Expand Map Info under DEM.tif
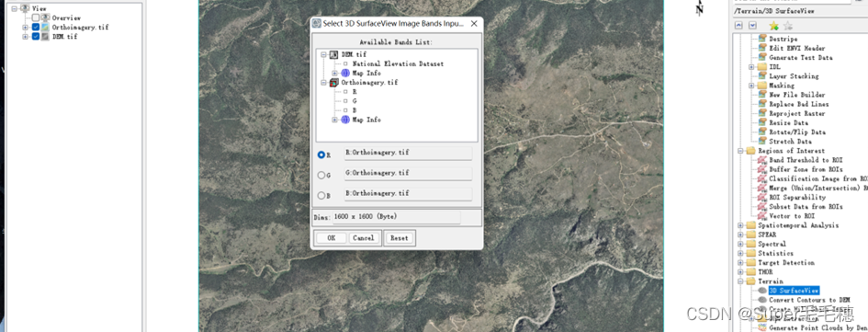This screenshot has width=868, height=332. (x=334, y=74)
